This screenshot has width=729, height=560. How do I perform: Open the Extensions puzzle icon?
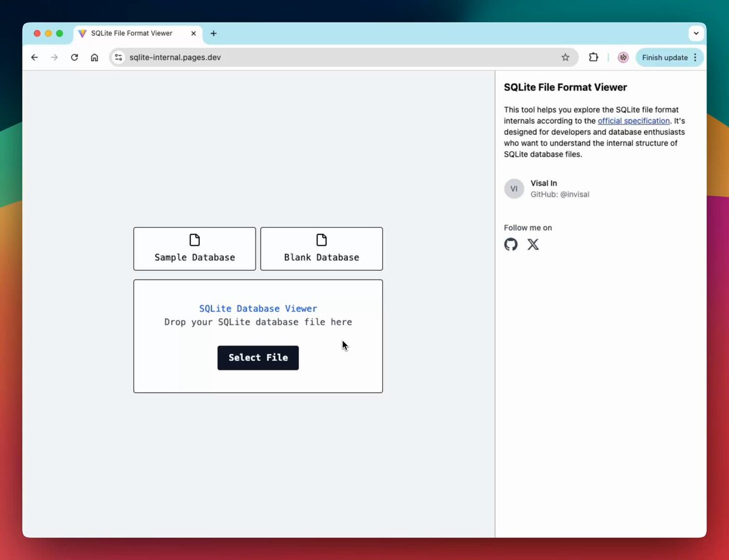(x=593, y=58)
